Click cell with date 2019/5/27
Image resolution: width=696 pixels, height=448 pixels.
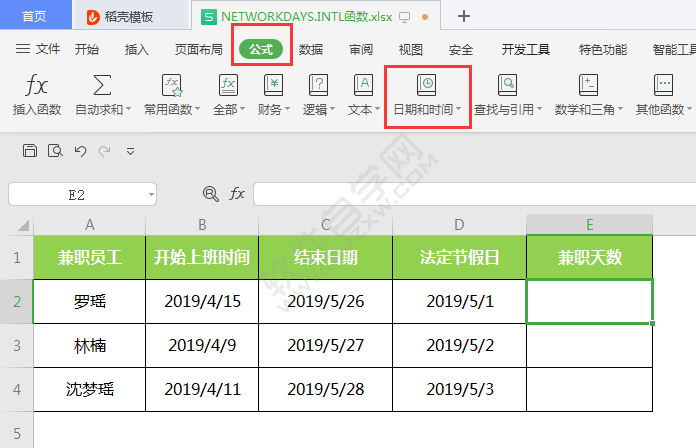(325, 345)
